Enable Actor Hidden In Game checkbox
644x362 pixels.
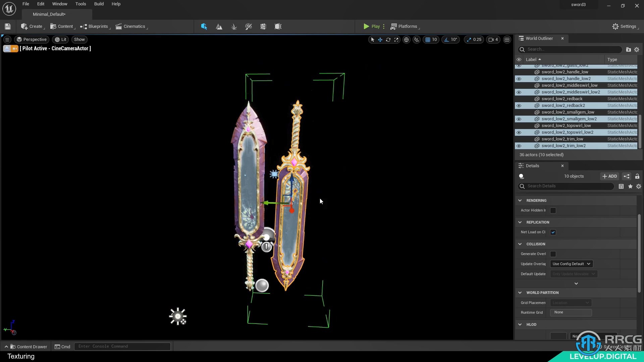tap(553, 210)
